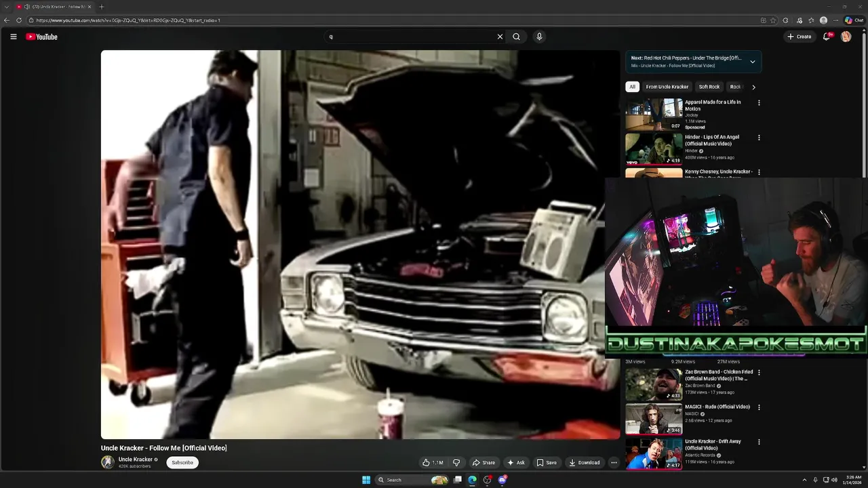Open Discord from the taskbar
Image resolution: width=868 pixels, height=488 pixels.
pos(502,480)
